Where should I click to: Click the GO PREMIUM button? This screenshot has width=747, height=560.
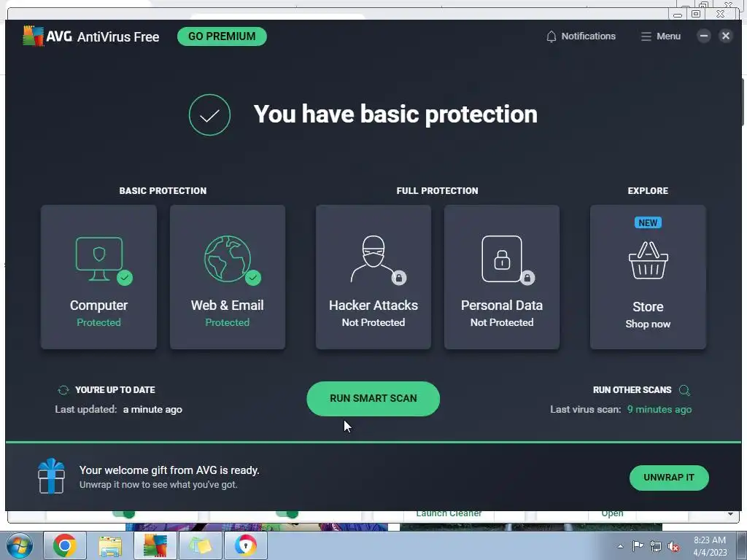click(222, 36)
